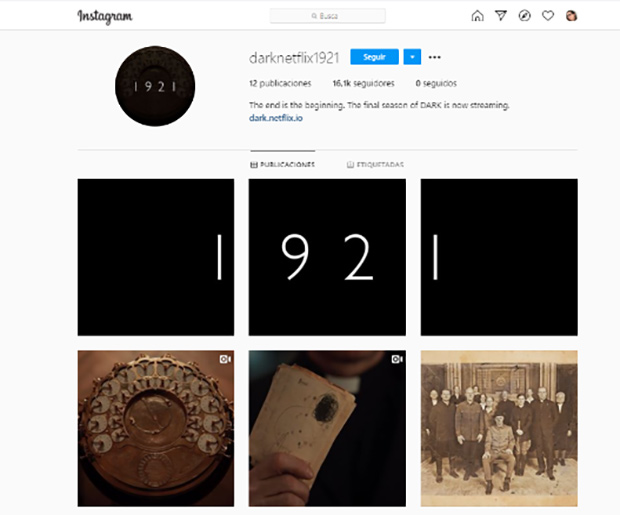This screenshot has width=620, height=515.
Task: Open the black post showing '9 2'
Action: (327, 257)
